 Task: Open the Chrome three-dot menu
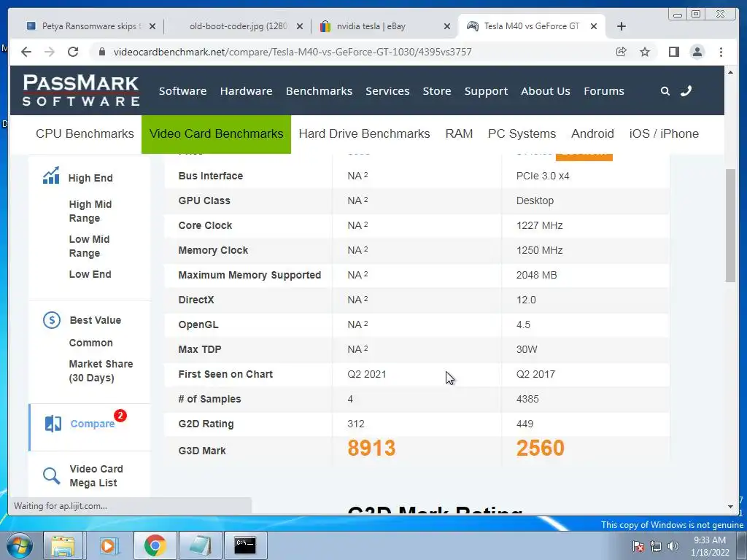coord(721,52)
